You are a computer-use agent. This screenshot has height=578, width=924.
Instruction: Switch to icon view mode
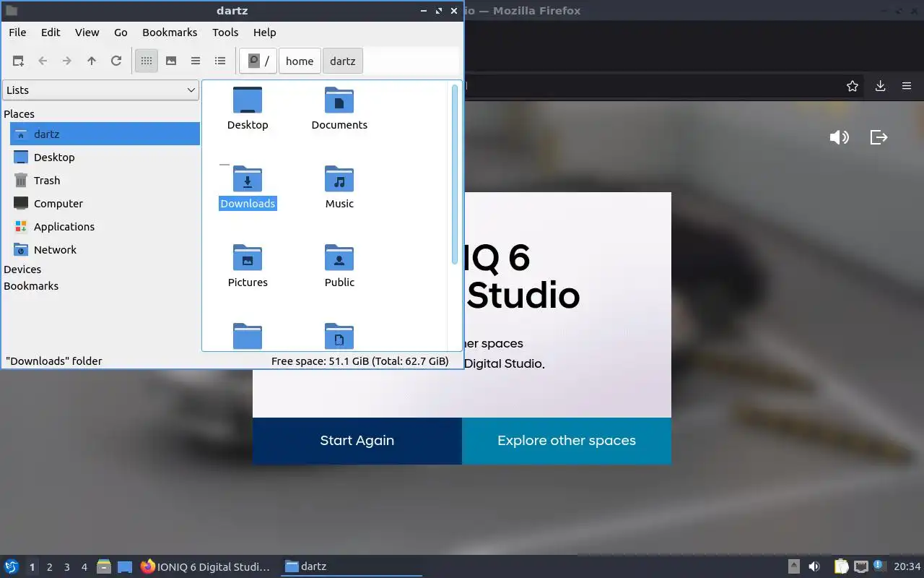point(147,61)
